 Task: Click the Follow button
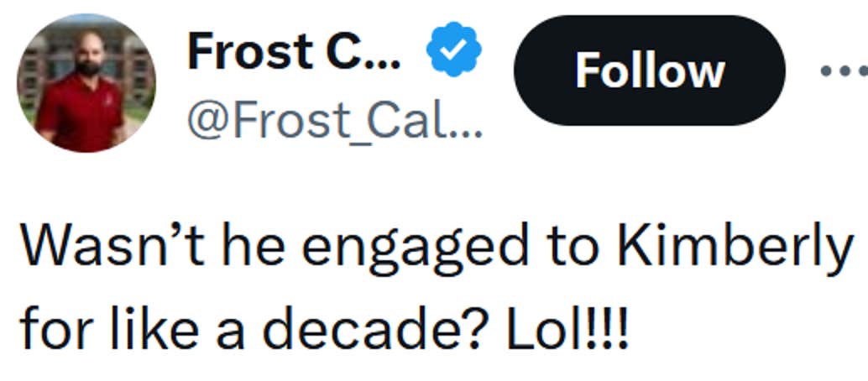[649, 70]
